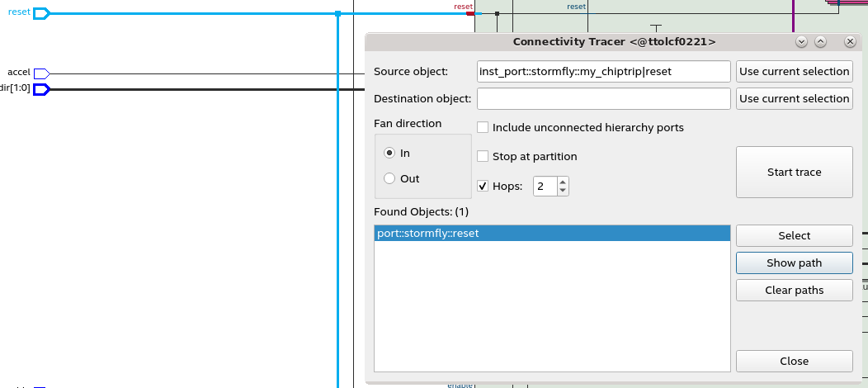The height and width of the screenshot is (388, 868).
Task: Select the Out fan direction
Action: pyautogui.click(x=389, y=178)
